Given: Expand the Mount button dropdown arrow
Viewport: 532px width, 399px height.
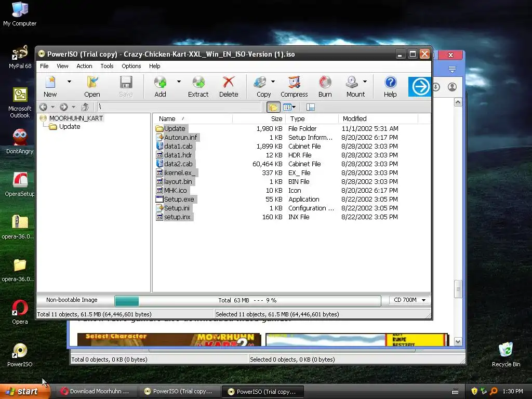Looking at the screenshot, I should tap(365, 82).
